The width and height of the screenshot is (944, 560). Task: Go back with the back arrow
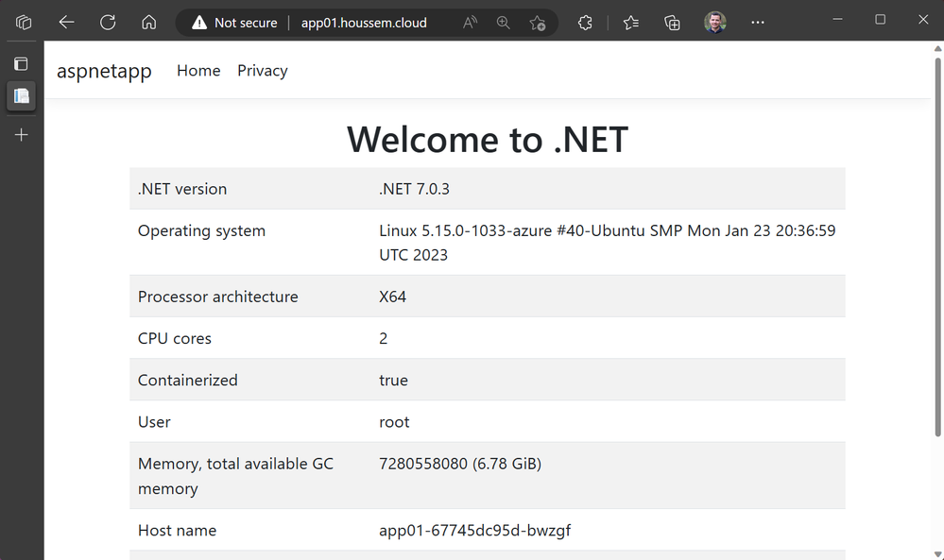(66, 23)
